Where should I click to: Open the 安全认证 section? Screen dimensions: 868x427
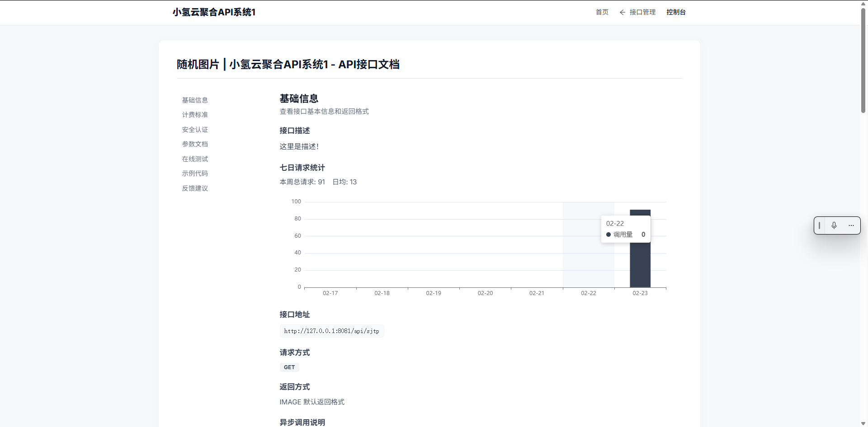click(195, 130)
